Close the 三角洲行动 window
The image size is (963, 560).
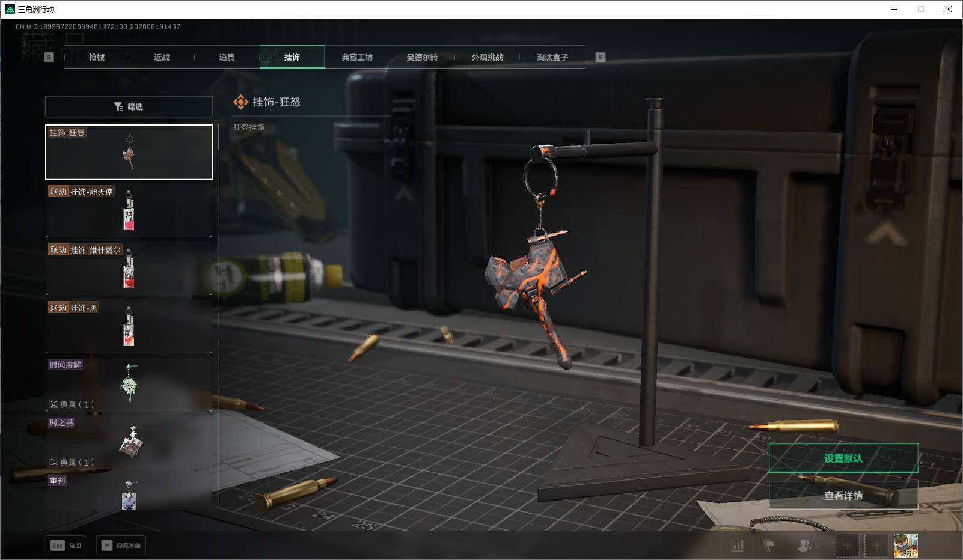click(949, 9)
